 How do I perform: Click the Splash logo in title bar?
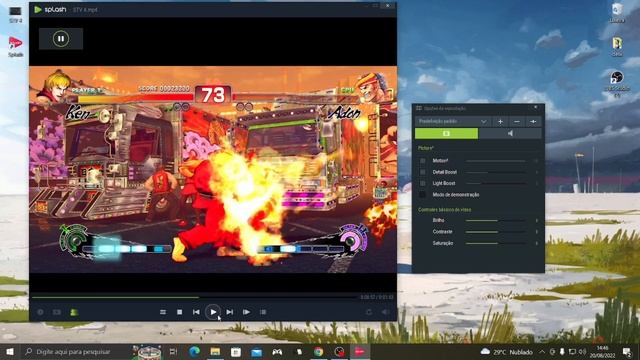click(x=50, y=9)
